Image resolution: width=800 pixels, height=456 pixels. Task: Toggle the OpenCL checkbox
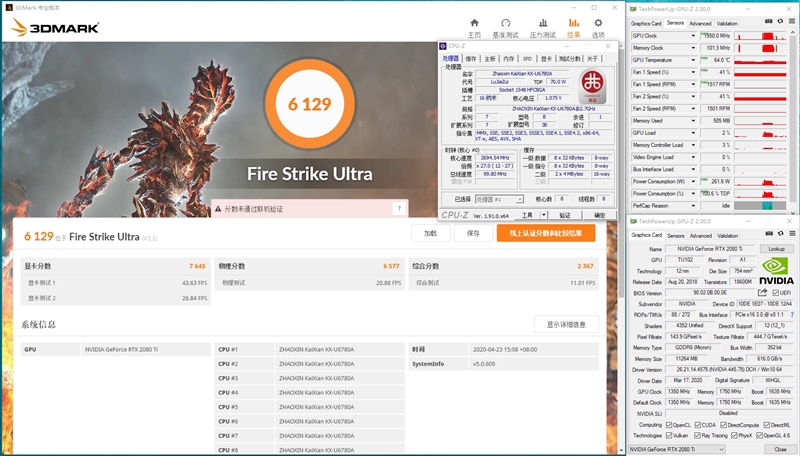coord(669,425)
